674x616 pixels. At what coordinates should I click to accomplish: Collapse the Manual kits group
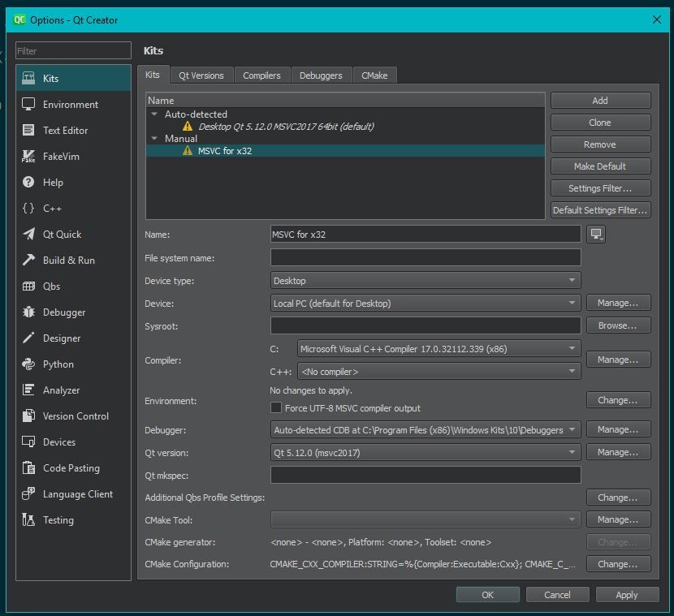click(x=154, y=139)
